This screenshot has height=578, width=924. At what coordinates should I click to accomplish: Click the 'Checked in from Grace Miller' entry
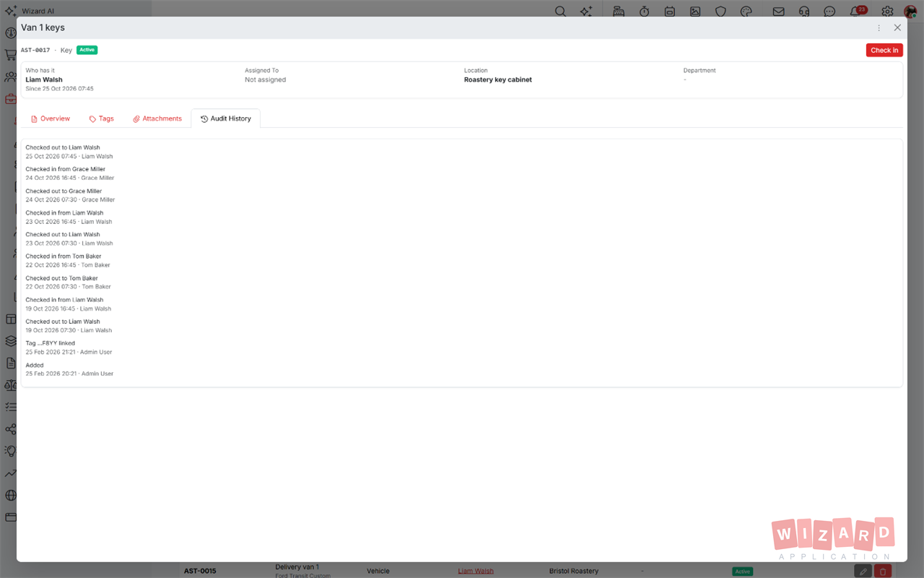tap(66, 169)
